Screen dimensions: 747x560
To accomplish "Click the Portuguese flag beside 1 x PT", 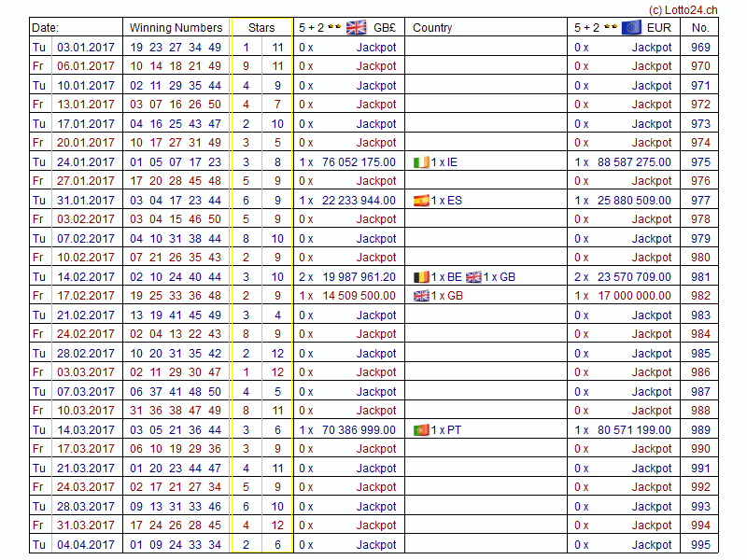I will 421,430.
